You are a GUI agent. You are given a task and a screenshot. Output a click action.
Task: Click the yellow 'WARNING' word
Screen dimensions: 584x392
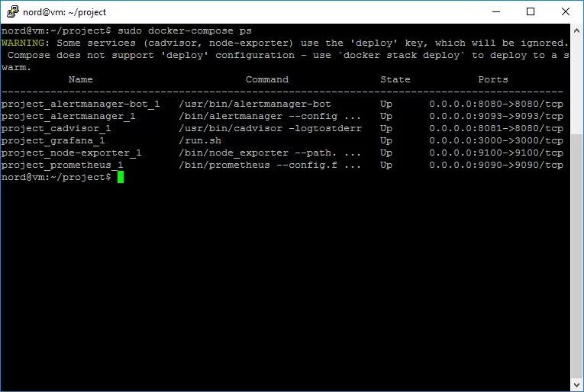click(x=23, y=43)
